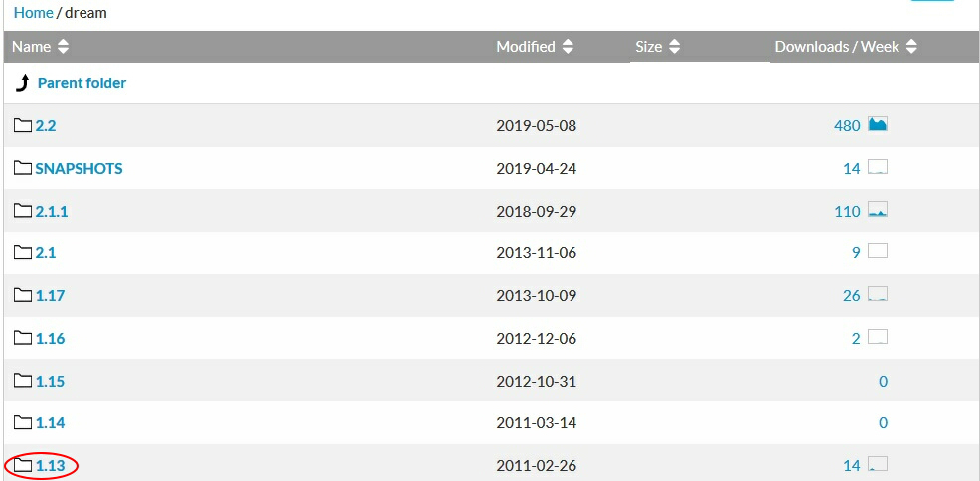980x481 pixels.
Task: Sort by Size column arrows
Action: pyautogui.click(x=674, y=47)
